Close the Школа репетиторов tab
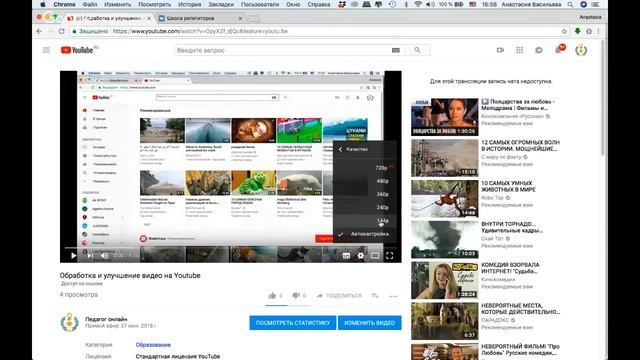Screen dimensions: 640x360 (240, 18)
